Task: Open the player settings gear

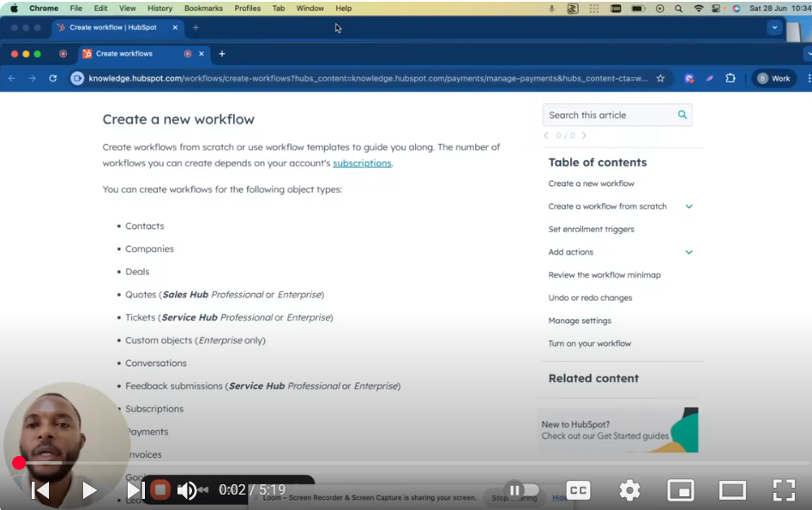Action: [629, 489]
